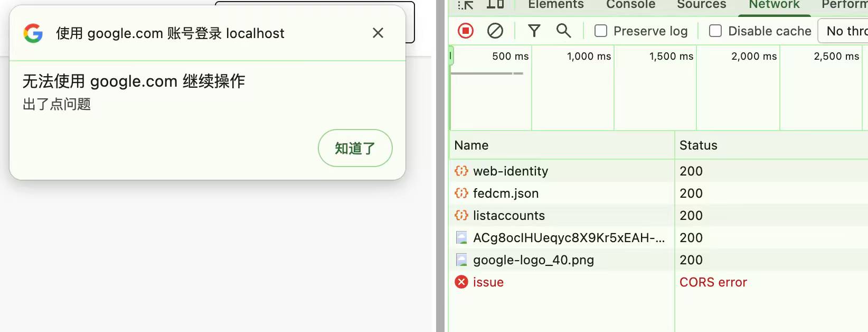The width and height of the screenshot is (868, 332).
Task: Select the listaccounts request
Action: click(509, 215)
